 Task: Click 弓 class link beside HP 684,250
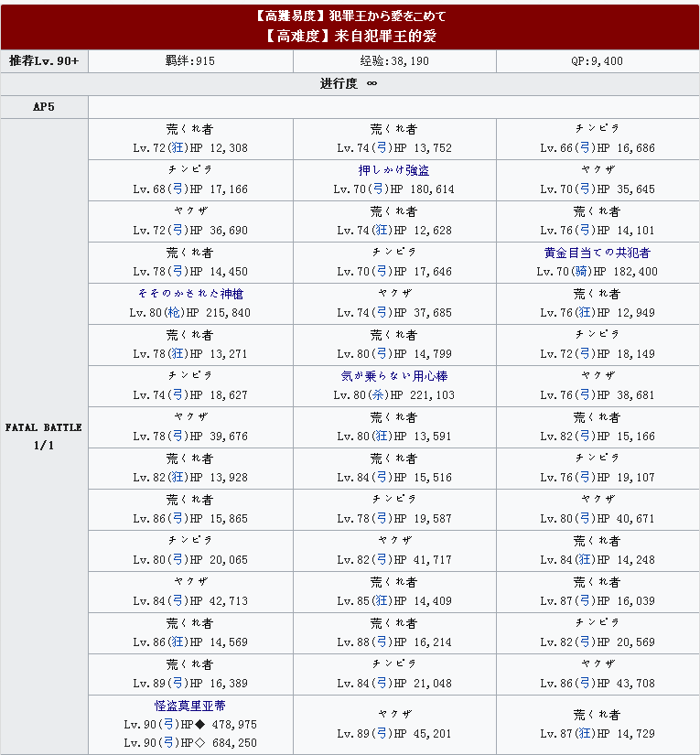[x=168, y=742]
